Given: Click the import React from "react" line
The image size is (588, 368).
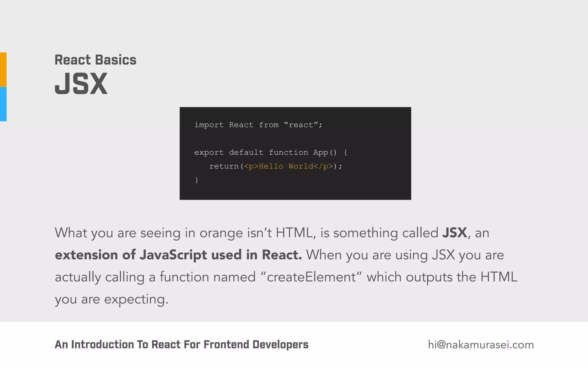Looking at the screenshot, I should [x=258, y=125].
